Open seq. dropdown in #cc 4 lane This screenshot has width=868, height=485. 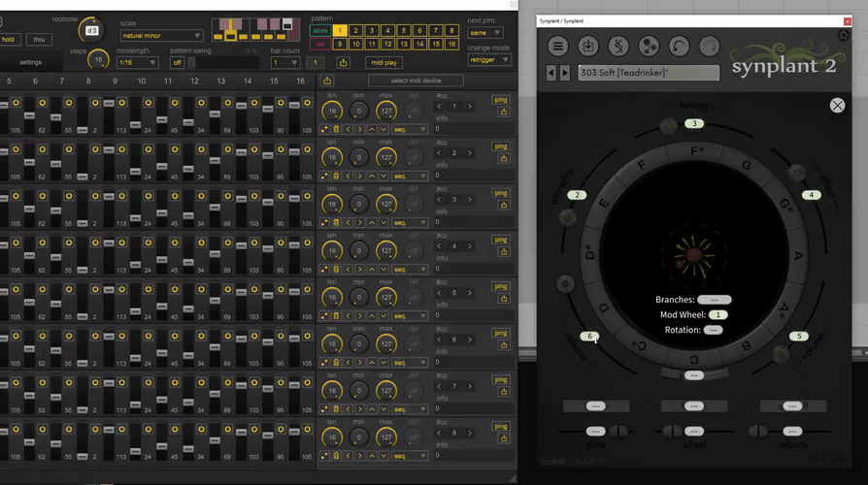pos(410,270)
